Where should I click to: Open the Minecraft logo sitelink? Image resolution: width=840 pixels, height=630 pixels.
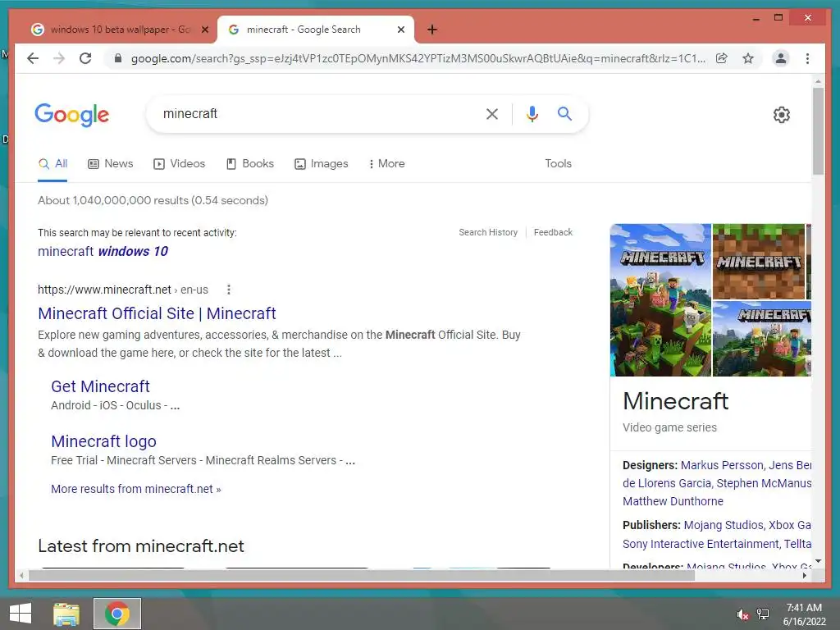(103, 441)
